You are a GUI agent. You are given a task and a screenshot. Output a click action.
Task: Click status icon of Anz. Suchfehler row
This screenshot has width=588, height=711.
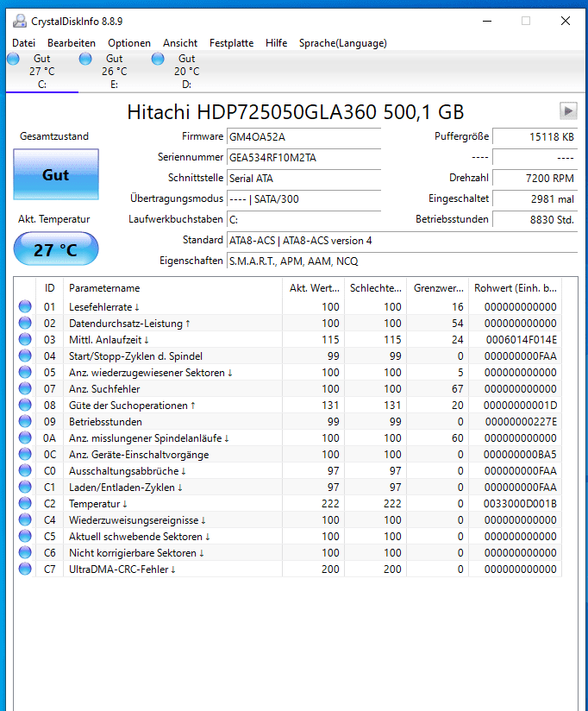point(25,388)
